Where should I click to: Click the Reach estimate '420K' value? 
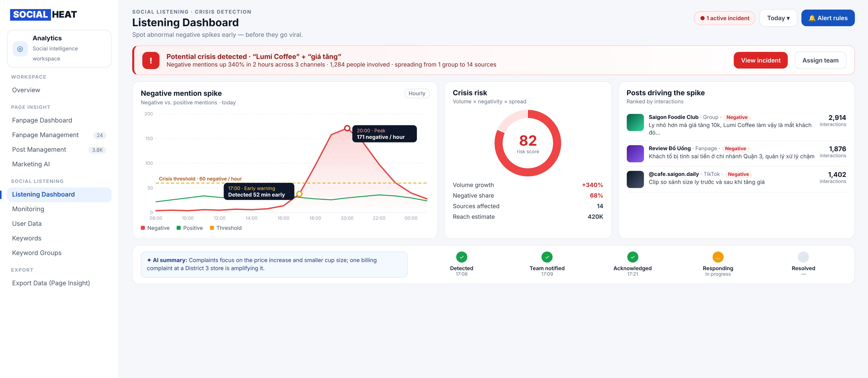click(x=595, y=217)
